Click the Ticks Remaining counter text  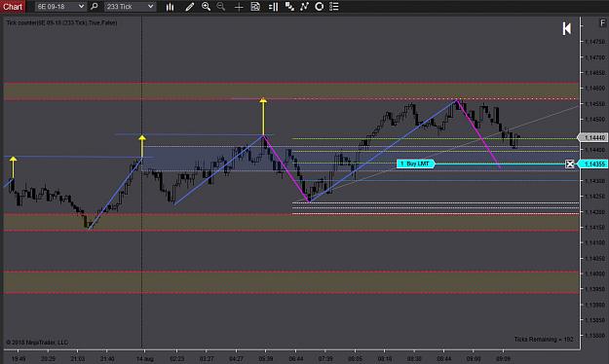[x=544, y=339]
